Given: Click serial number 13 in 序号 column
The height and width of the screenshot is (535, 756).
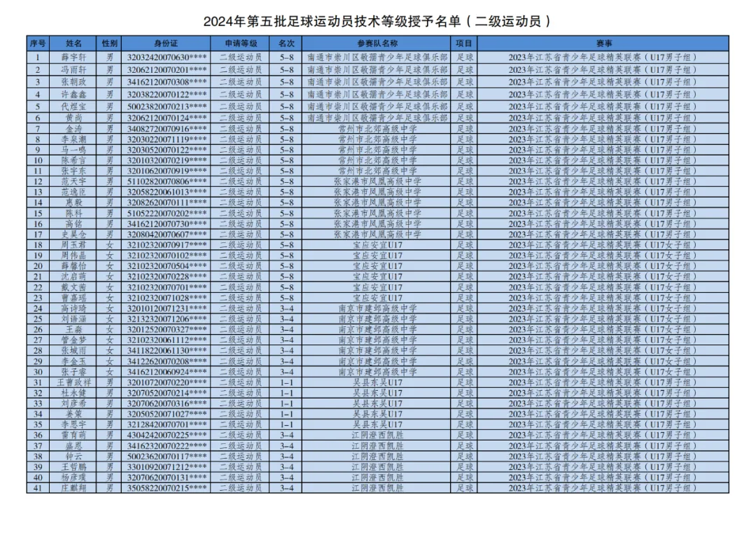Looking at the screenshot, I should pos(38,192).
